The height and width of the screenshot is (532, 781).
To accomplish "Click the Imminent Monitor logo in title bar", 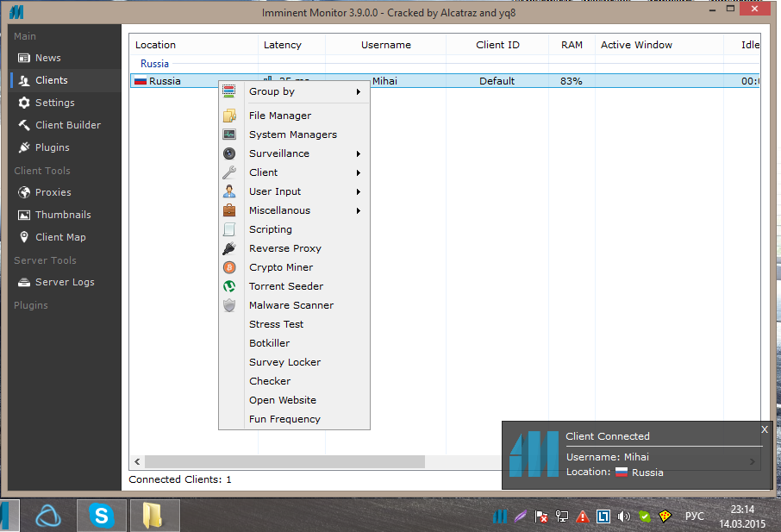I will tap(16, 12).
